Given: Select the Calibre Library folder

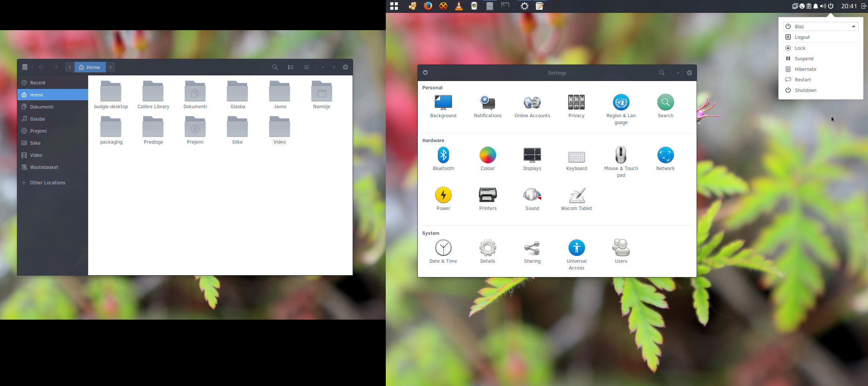Looking at the screenshot, I should [153, 95].
